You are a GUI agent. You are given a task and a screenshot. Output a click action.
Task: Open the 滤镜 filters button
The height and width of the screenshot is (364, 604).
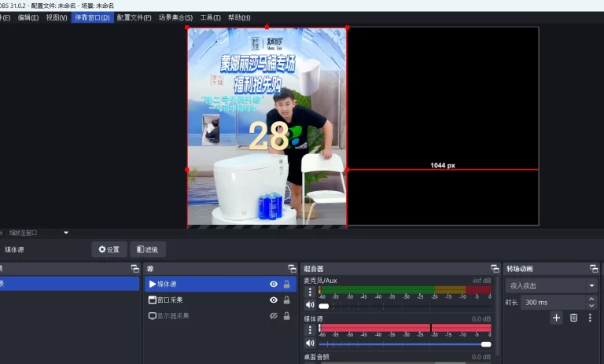[x=148, y=249]
